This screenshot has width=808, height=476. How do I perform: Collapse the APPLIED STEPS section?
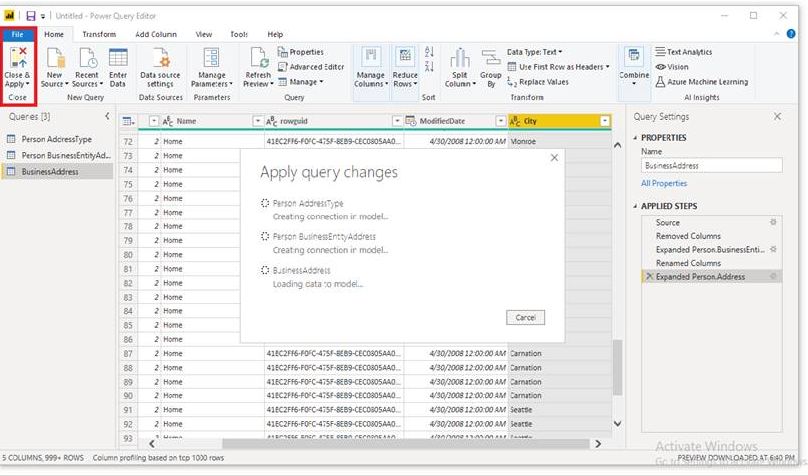coord(635,206)
